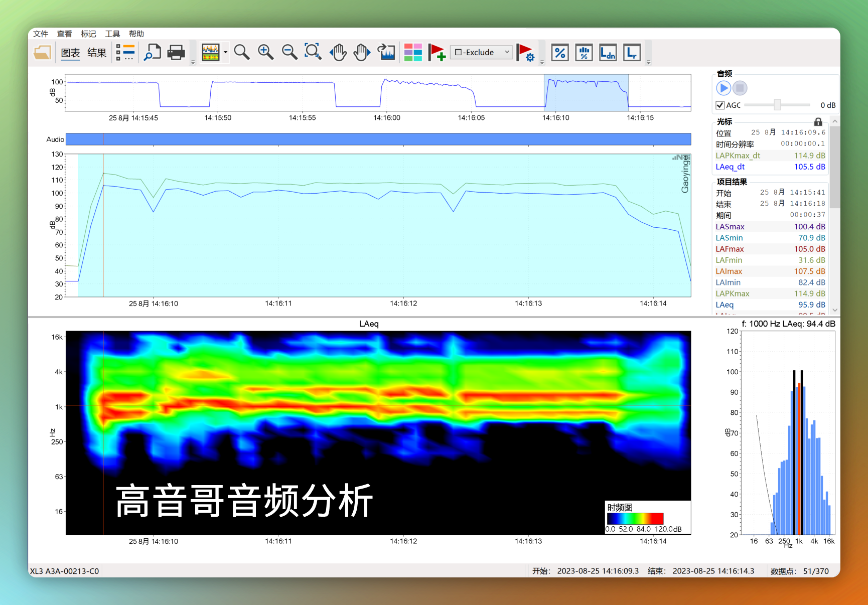Select the LASmin result row
Image resolution: width=868 pixels, height=605 pixels.
[770, 238]
